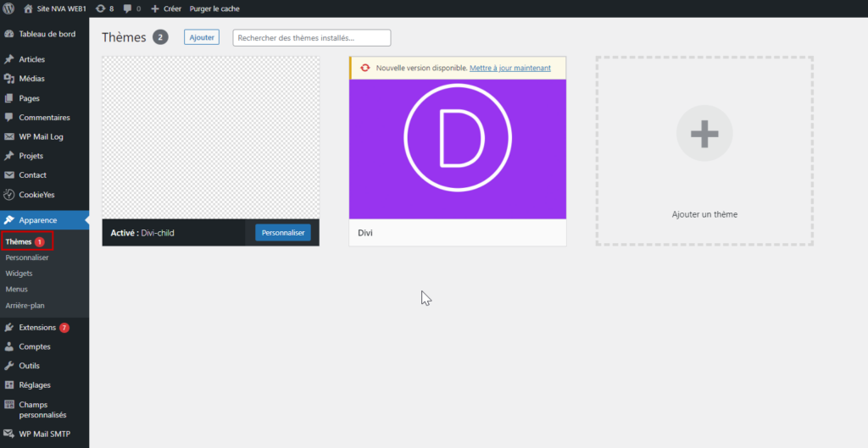Click the Ajouter button next to Thèmes
Viewport: 868px width, 448px height.
[202, 37]
